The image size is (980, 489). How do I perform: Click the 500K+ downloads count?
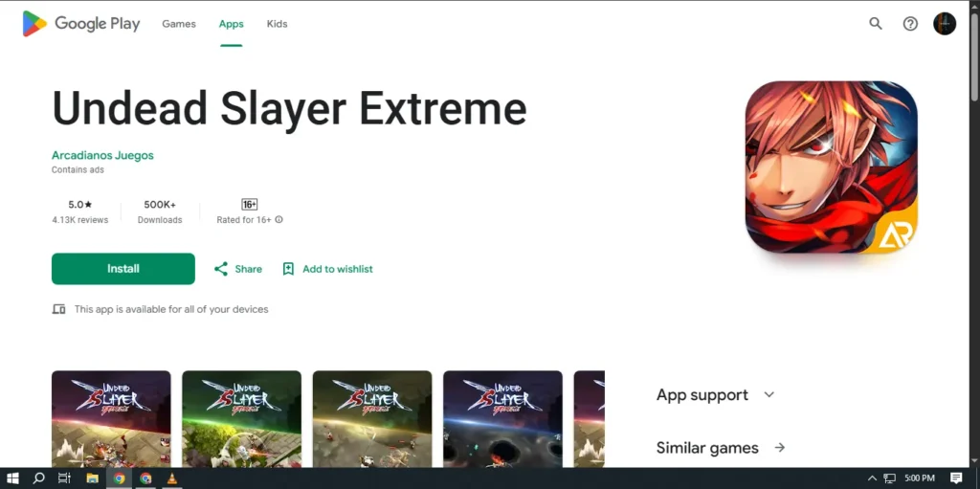pos(160,205)
